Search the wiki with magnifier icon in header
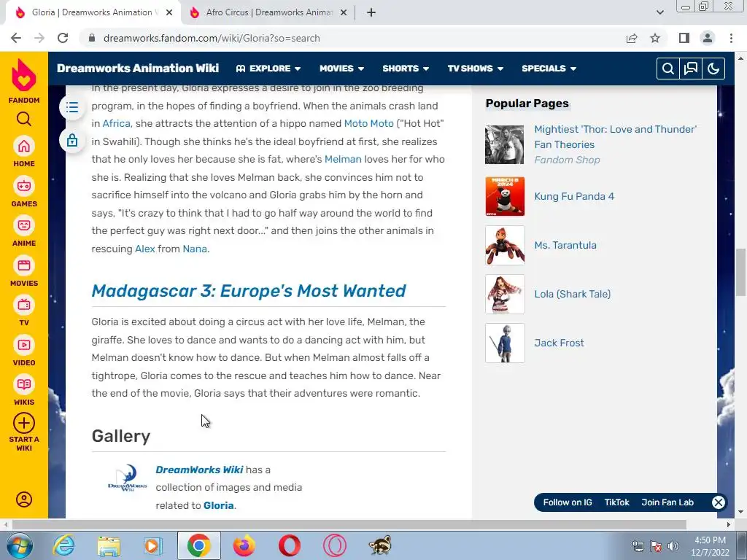 point(668,69)
